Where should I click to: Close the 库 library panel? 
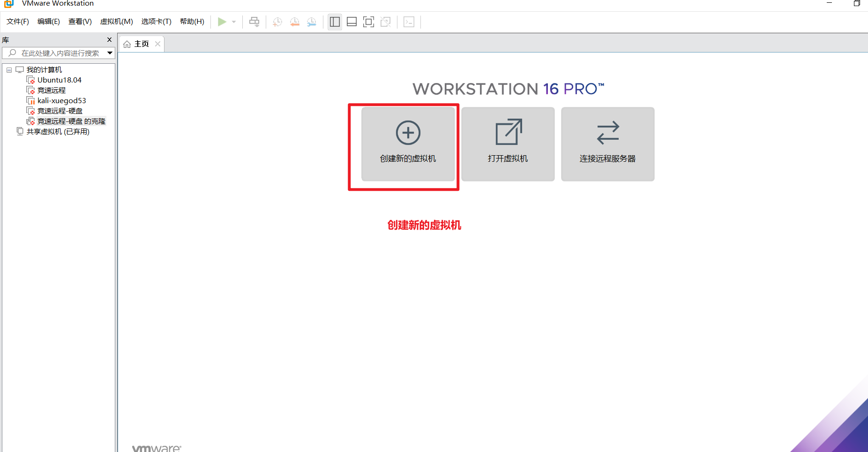pyautogui.click(x=110, y=40)
